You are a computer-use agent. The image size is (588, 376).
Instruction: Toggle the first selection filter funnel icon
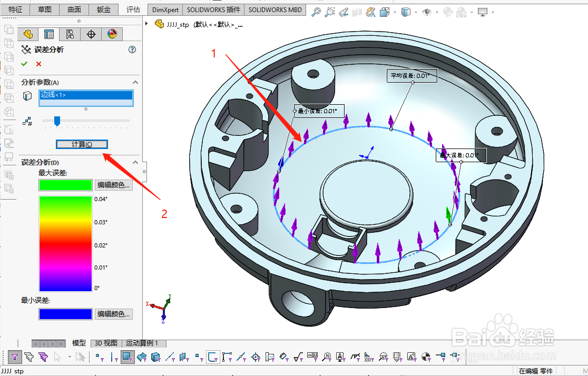pos(15,357)
